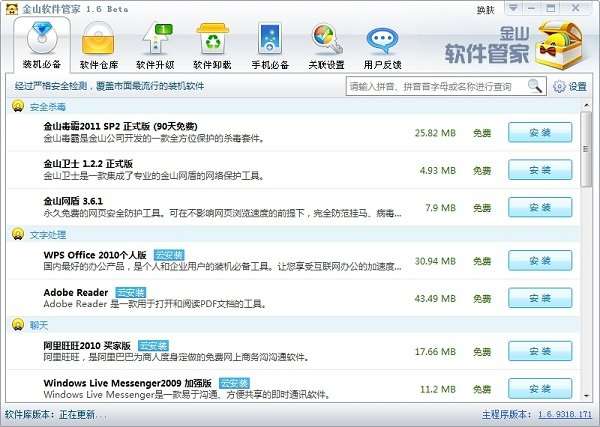Viewport: 600px width, 427px height.
Task: Open the main program version link
Action: [x=565, y=414]
